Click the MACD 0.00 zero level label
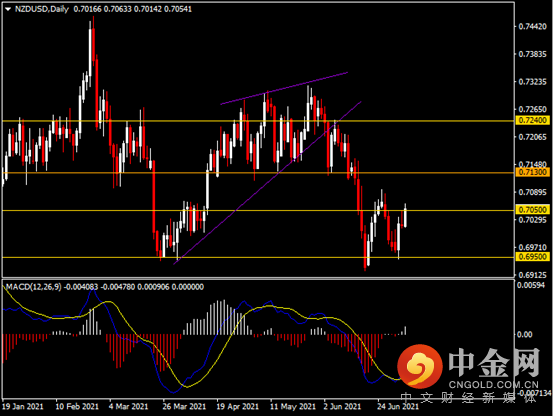Viewport: 554px width, 416px height. click(525, 334)
